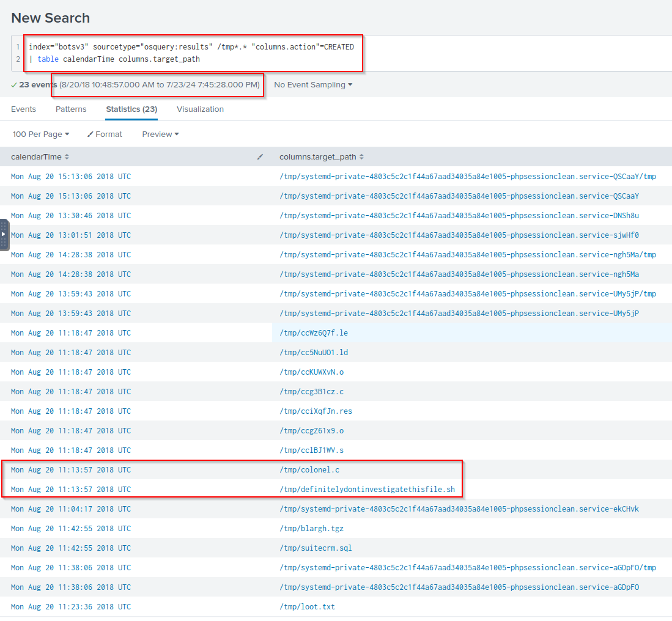Viewport: 672px width, 621px height.
Task: Click the /tmp/loot.txt target path
Action: pyautogui.click(x=307, y=607)
